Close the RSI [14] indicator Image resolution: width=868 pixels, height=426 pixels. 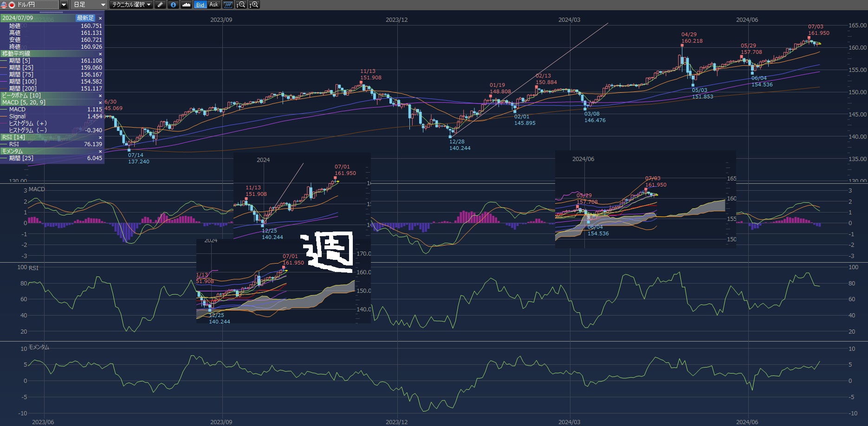point(100,137)
